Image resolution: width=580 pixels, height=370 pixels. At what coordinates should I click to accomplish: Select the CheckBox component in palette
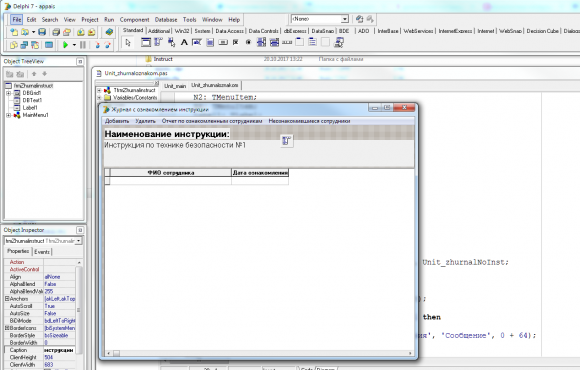coord(236,43)
